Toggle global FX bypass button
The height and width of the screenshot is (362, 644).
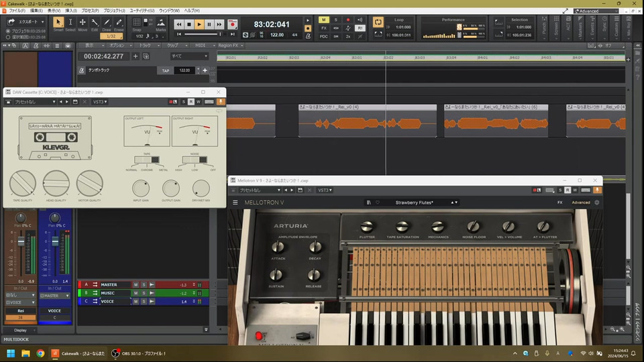tap(323, 28)
